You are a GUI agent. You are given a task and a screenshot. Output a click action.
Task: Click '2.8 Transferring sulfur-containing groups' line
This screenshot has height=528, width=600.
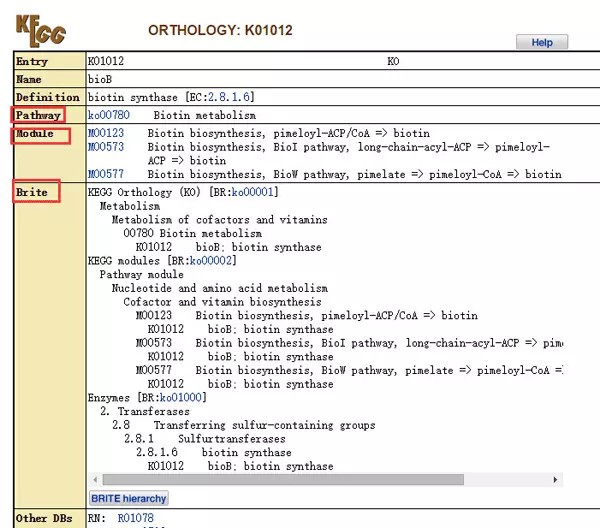click(244, 425)
